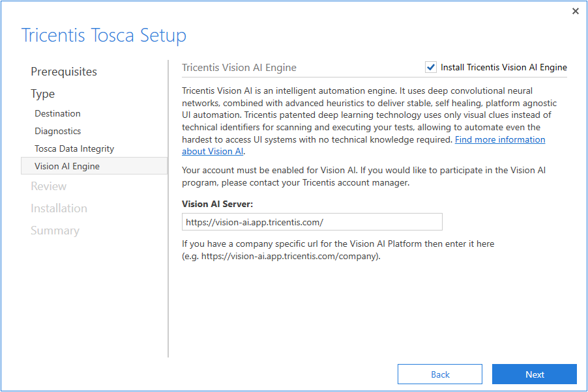Select the Type step in the sidebar
The width and height of the screenshot is (588, 392).
coord(42,94)
